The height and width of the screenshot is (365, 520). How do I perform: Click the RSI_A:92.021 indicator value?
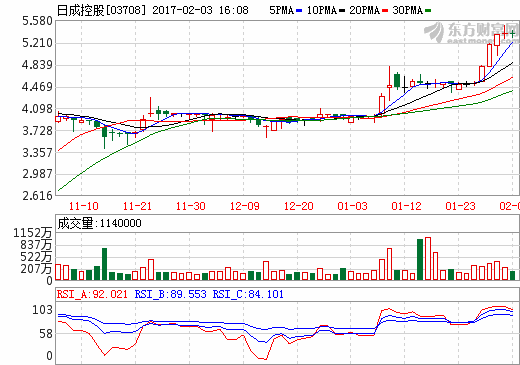click(92, 294)
